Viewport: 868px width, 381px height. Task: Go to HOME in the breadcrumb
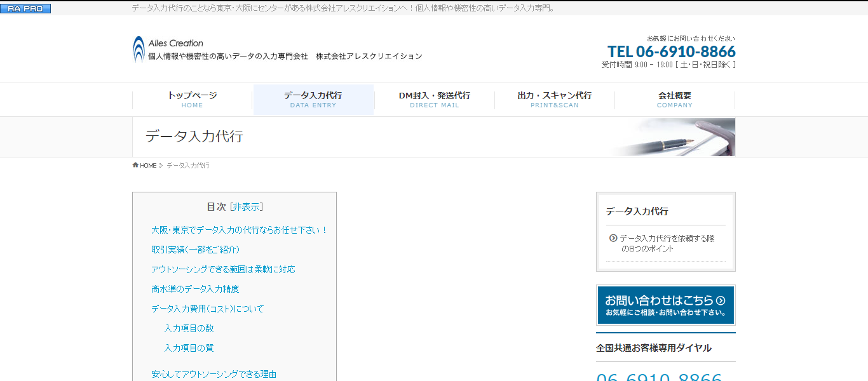148,165
